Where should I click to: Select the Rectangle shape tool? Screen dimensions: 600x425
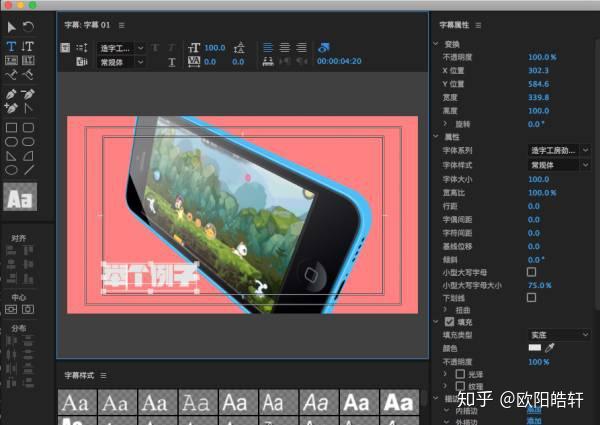(x=11, y=127)
